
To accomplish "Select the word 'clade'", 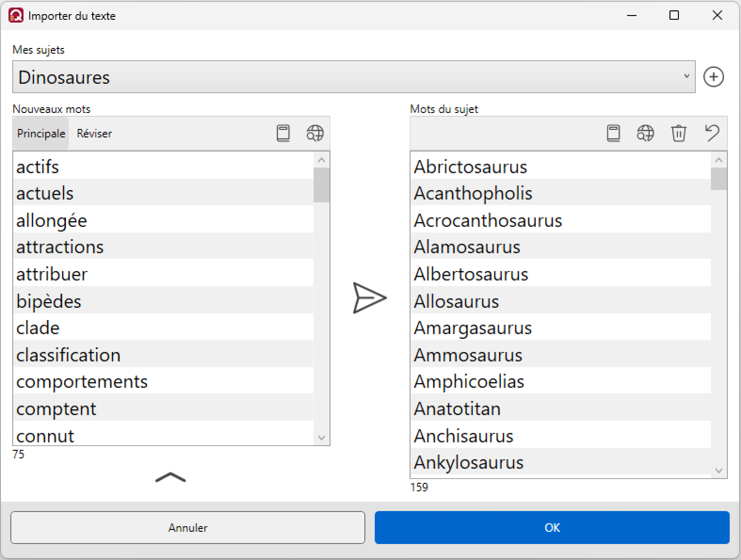I will (x=163, y=328).
